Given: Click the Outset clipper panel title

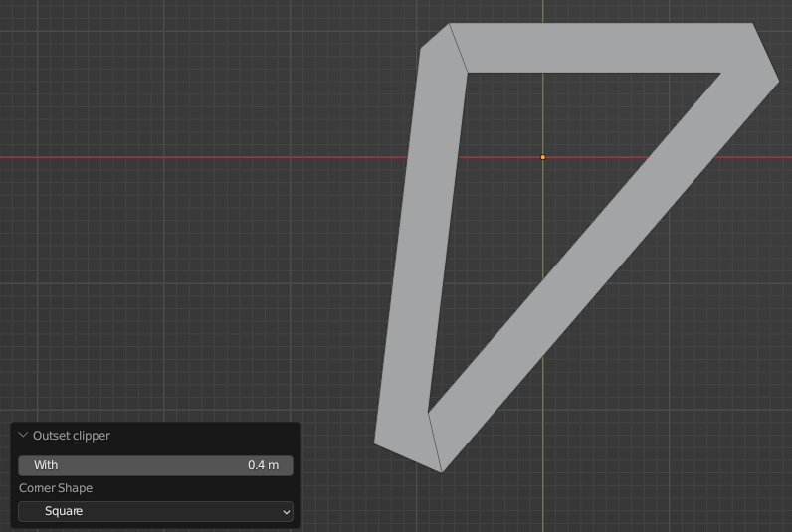Looking at the screenshot, I should coord(72,436).
